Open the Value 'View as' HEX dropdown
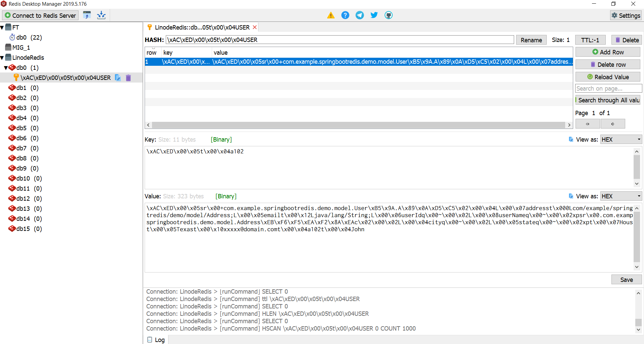Screen dimensions: 644x344 pyautogui.click(x=621, y=196)
